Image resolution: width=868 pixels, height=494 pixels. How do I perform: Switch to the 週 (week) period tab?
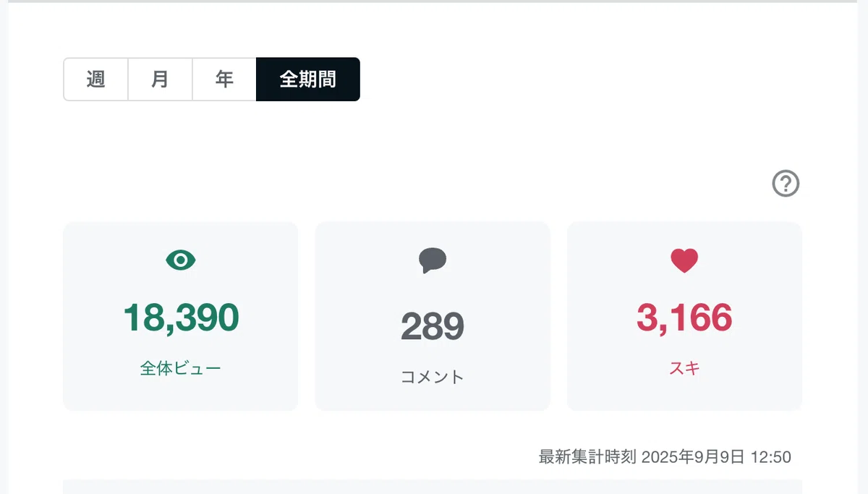tap(96, 80)
